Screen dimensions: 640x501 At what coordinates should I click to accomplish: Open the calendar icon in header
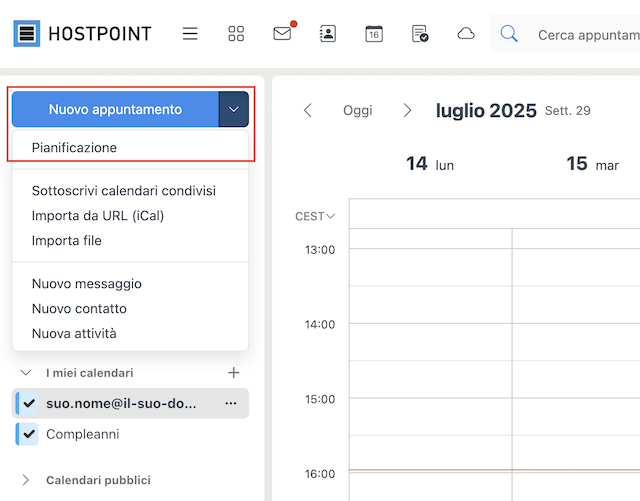pos(374,33)
